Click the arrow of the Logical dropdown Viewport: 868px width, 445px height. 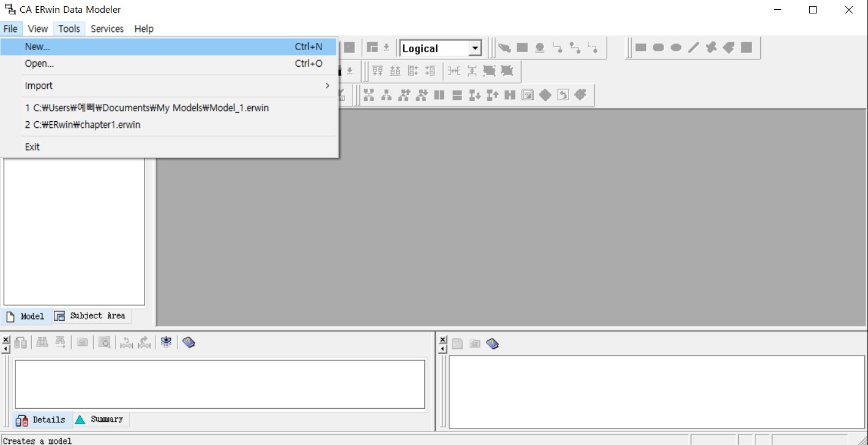(475, 48)
